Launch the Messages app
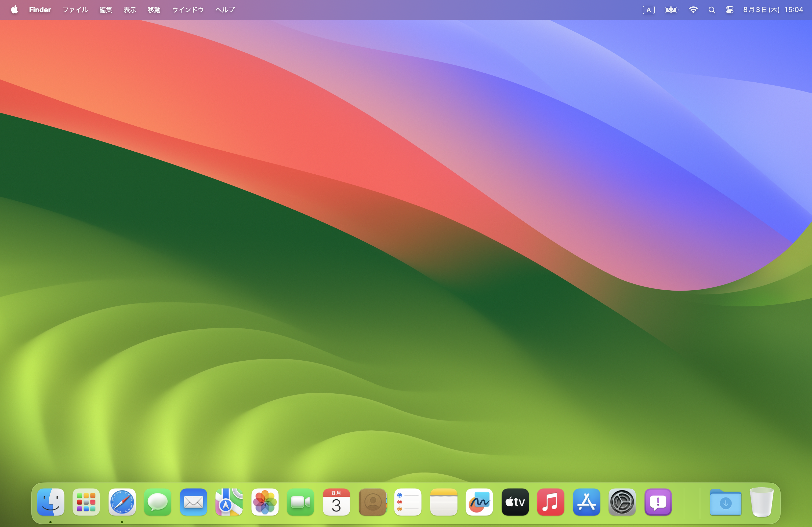 click(x=157, y=502)
